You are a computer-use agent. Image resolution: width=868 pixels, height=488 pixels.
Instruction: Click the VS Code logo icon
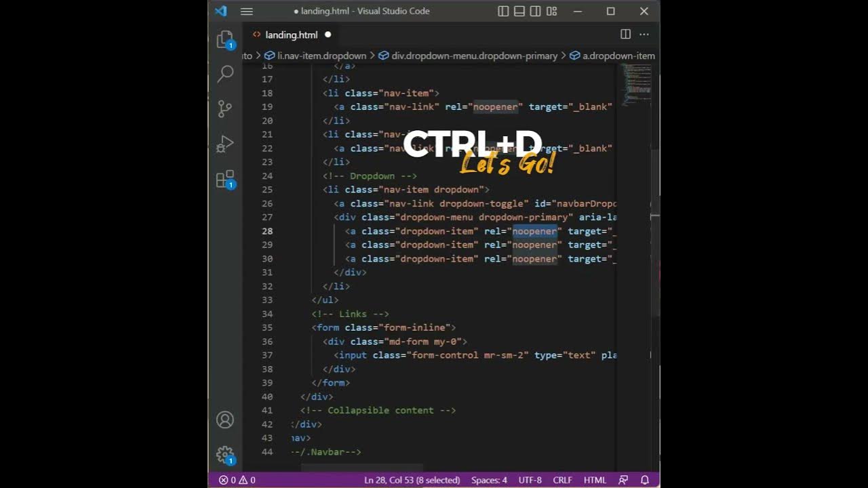tap(221, 11)
